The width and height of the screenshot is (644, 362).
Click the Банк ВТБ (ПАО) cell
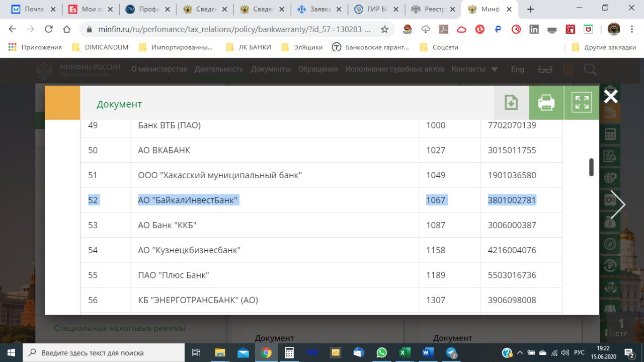275,125
